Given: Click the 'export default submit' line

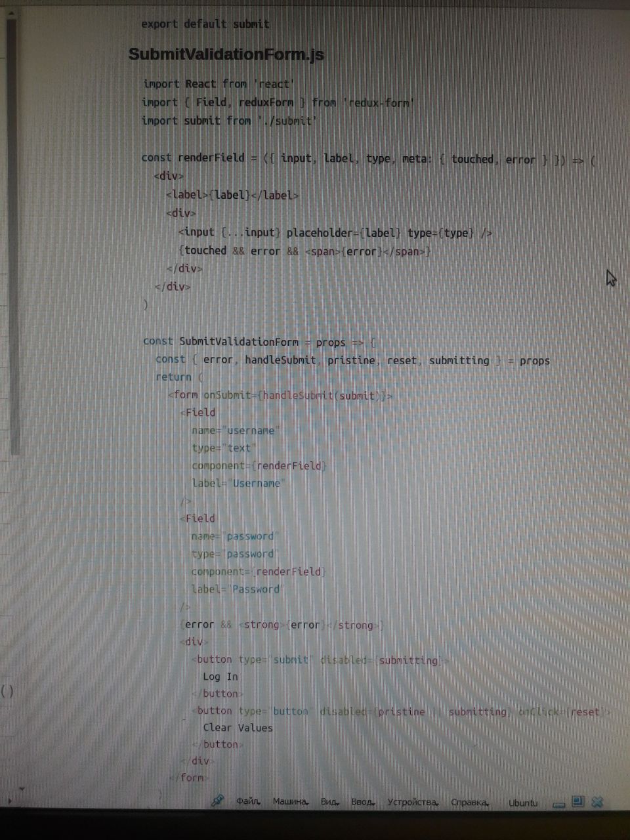Looking at the screenshot, I should click(205, 24).
